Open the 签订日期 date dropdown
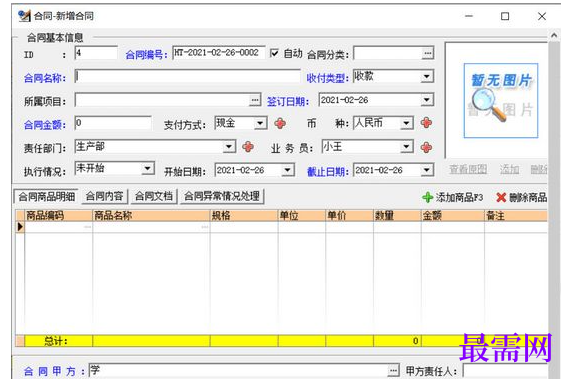Image resolution: width=571 pixels, height=379 pixels. click(427, 100)
